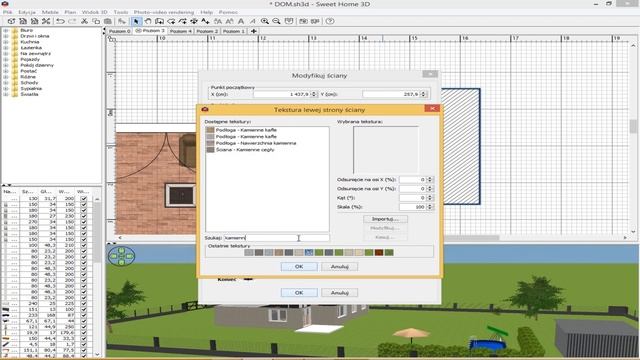Click OK in Modyfikuj ściany dialog

tap(299, 293)
